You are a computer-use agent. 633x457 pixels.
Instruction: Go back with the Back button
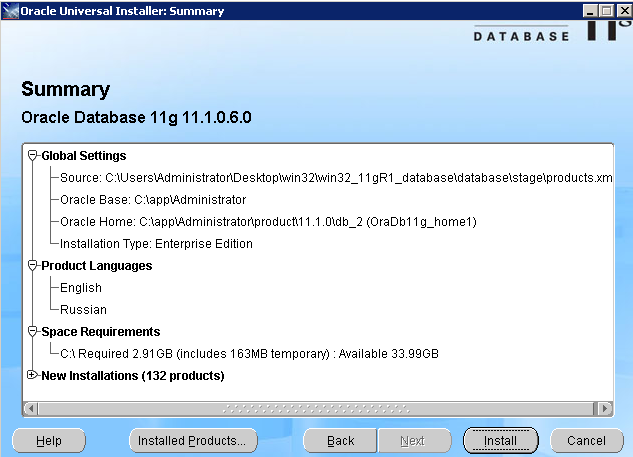coord(340,440)
